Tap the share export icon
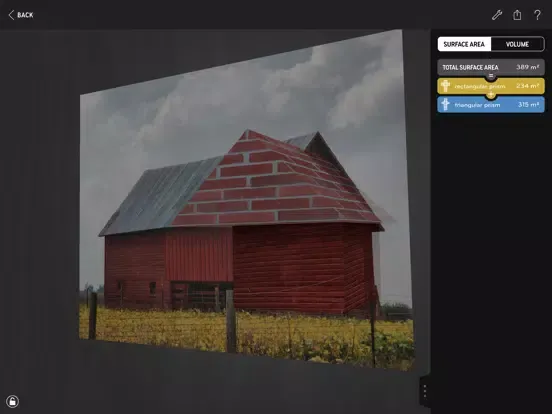The width and height of the screenshot is (552, 414). pyautogui.click(x=517, y=15)
